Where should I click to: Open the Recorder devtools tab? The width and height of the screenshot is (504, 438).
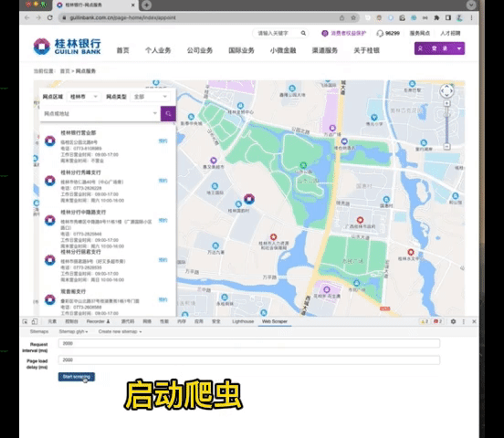98,321
